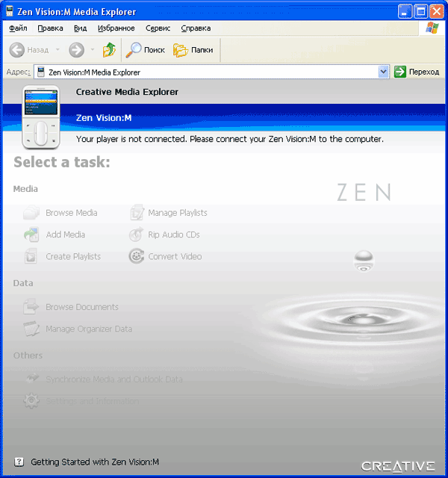448x478 pixels.
Task: Start the Create Playlists task
Action: (x=73, y=257)
